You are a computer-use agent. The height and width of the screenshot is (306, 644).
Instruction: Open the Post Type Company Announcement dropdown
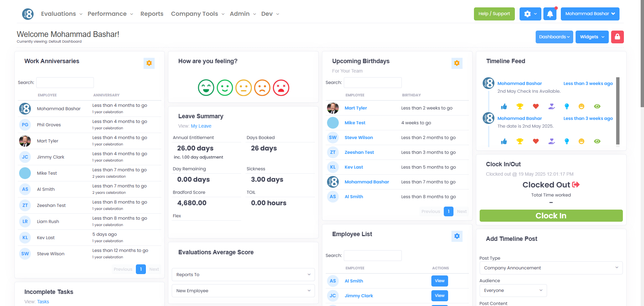click(551, 268)
